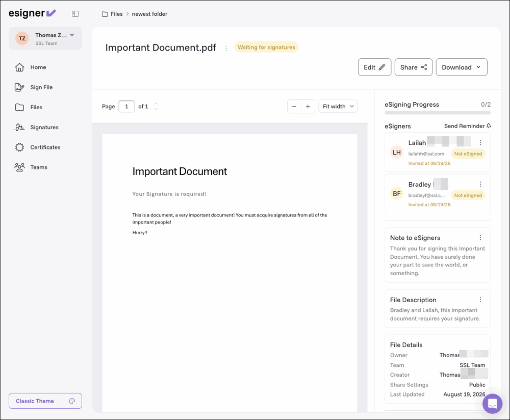Send Reminder to eSigners
The image size is (510, 420).
[x=467, y=126]
